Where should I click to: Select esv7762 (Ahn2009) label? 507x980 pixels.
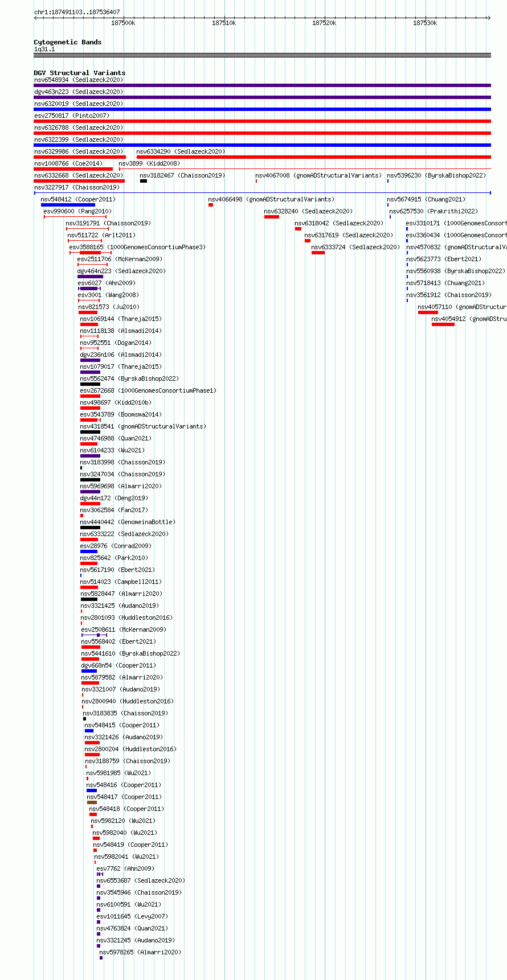tap(126, 868)
